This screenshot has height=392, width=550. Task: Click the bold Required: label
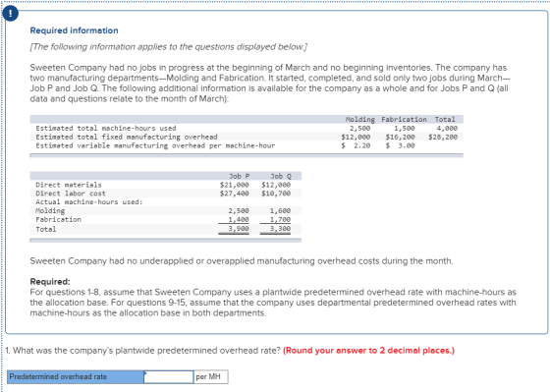pos(50,282)
